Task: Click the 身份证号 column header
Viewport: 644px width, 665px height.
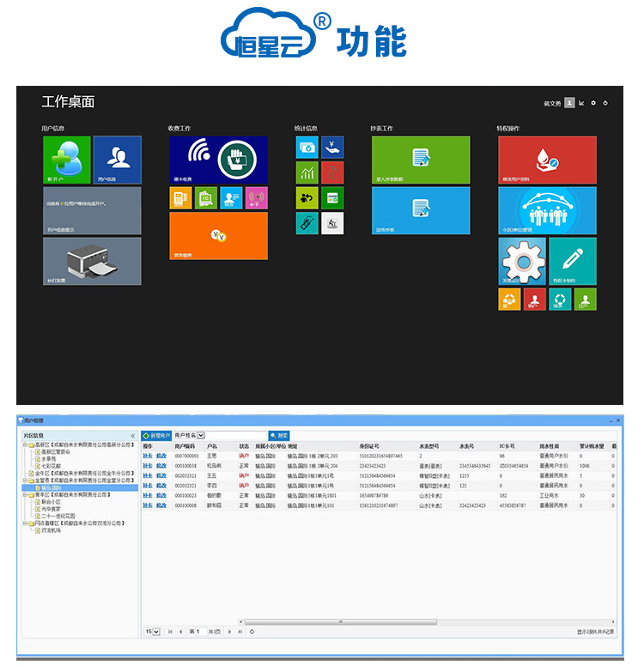Action: point(369,446)
